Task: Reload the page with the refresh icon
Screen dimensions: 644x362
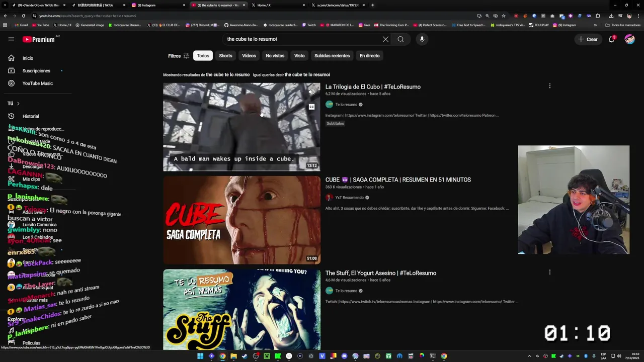Action: [24, 16]
